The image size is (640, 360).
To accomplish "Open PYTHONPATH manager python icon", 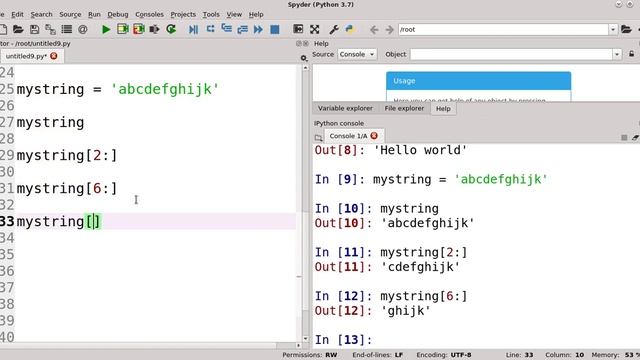I will click(x=350, y=29).
